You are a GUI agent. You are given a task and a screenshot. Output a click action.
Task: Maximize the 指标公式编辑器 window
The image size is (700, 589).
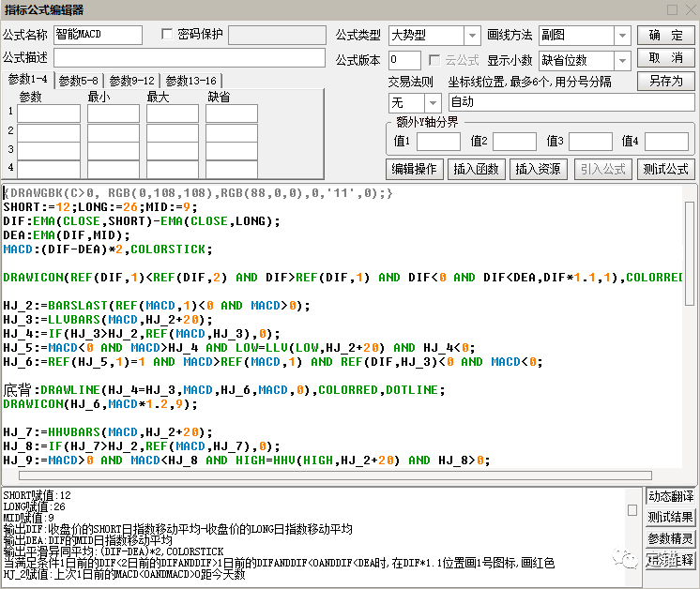[673, 9]
